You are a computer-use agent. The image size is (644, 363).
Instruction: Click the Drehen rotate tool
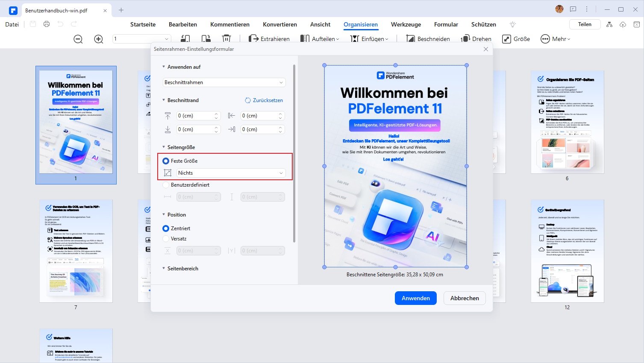point(476,39)
